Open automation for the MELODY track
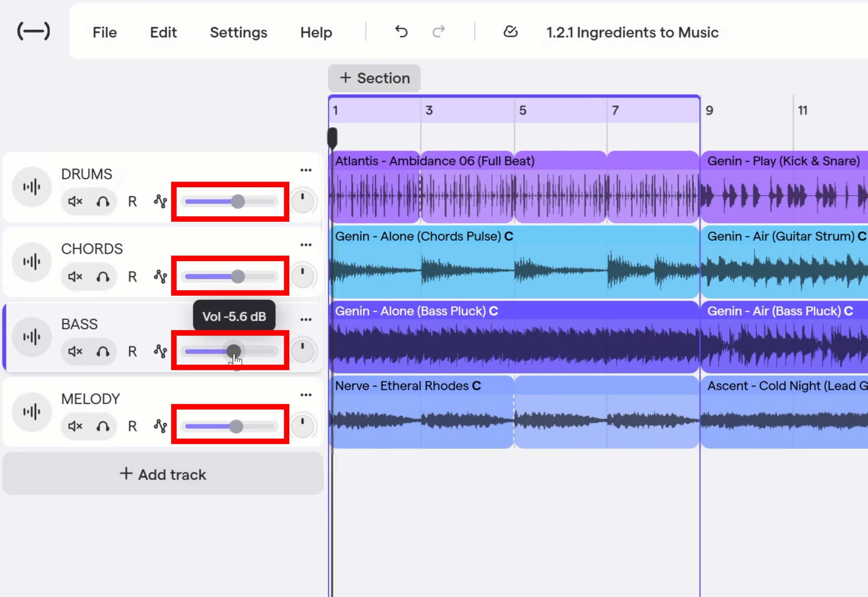This screenshot has width=868, height=597. coord(160,426)
